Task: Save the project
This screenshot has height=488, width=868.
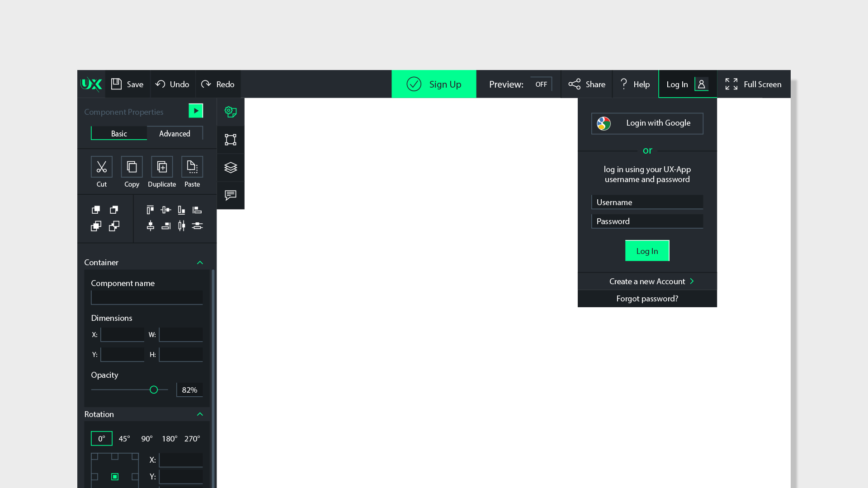Action: click(x=127, y=84)
